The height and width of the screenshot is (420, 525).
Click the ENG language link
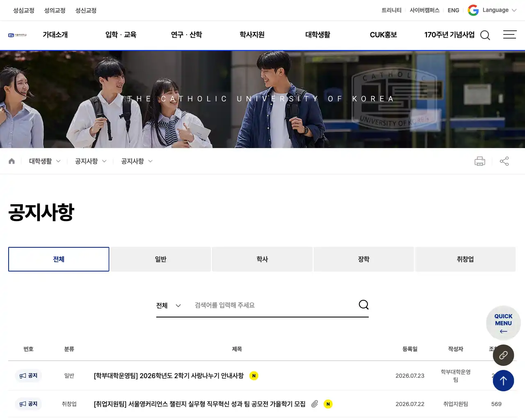point(453,10)
